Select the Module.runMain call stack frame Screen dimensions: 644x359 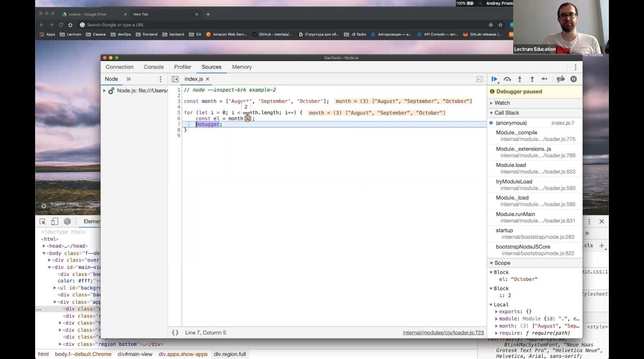pos(535,218)
